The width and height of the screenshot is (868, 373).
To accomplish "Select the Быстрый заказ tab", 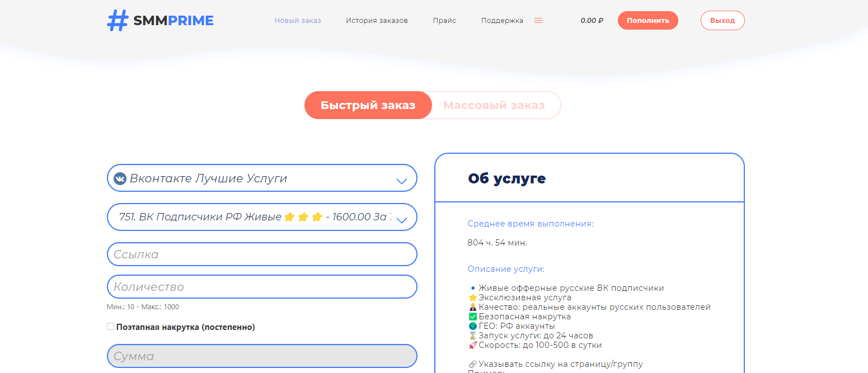I will [x=368, y=105].
